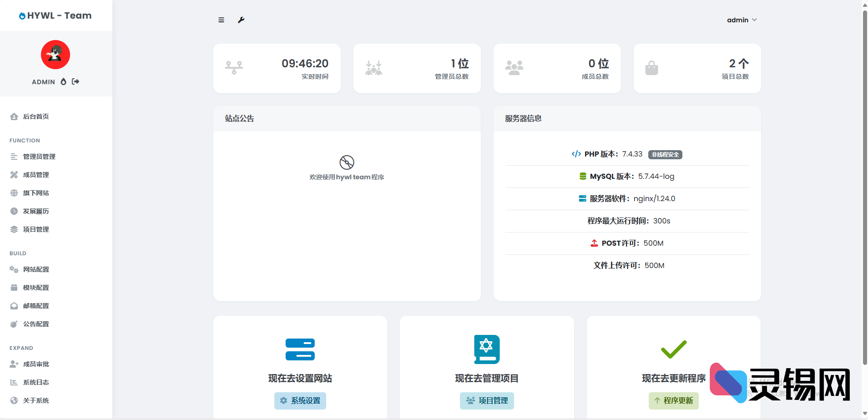
Task: Click the green checkmark icon above 现在去更新程序
Action: (674, 349)
